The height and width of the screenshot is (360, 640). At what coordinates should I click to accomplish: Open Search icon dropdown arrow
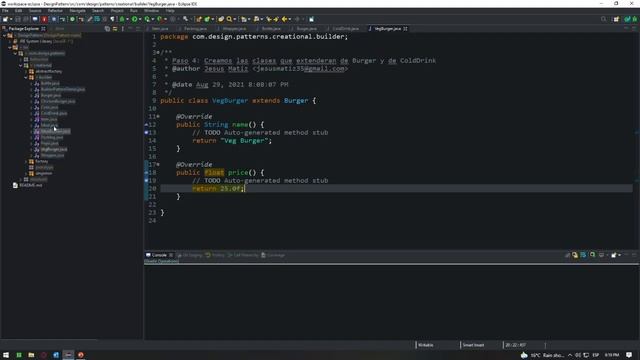tap(235, 19)
